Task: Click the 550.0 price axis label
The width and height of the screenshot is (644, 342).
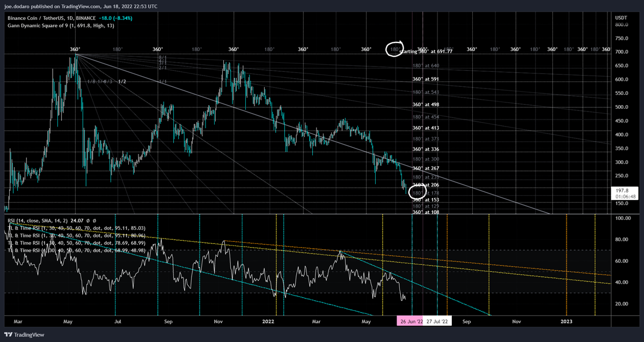Action: tap(621, 93)
